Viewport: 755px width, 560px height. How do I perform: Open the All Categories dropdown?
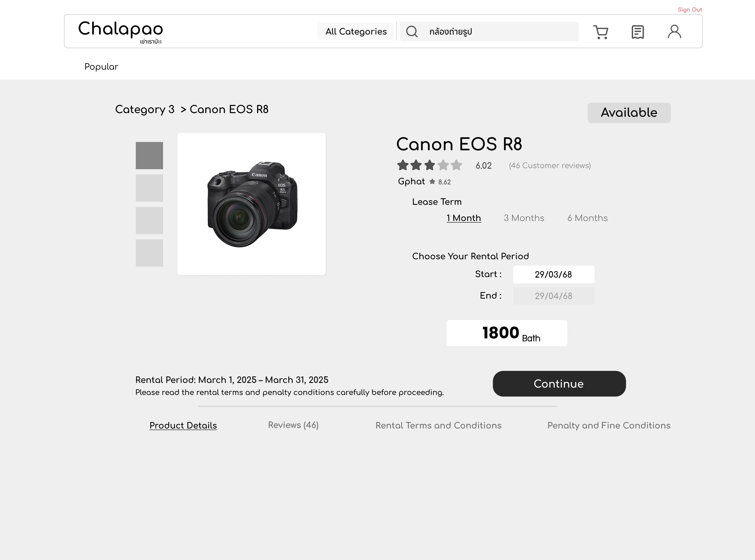356,31
